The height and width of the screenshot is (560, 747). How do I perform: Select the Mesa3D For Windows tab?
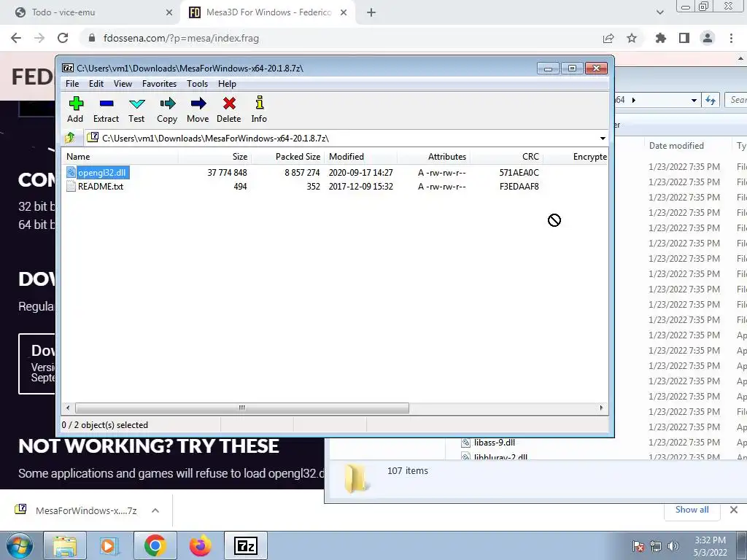[268, 12]
